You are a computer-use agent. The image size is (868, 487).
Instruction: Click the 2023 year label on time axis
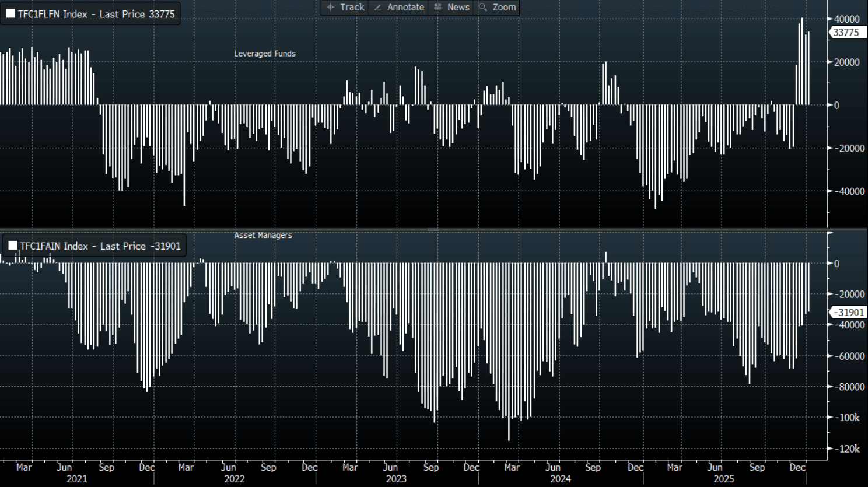396,479
